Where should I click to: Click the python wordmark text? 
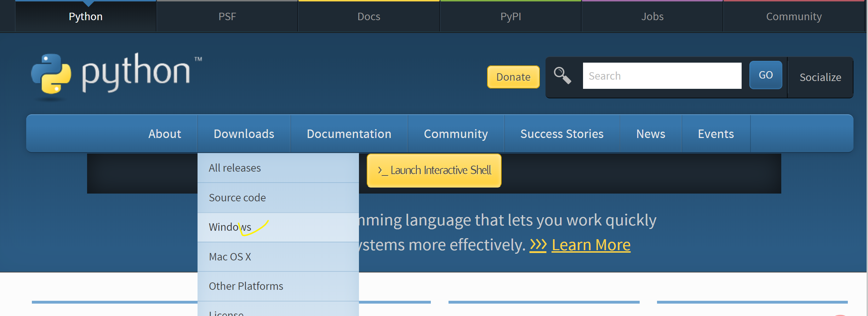coord(136,73)
